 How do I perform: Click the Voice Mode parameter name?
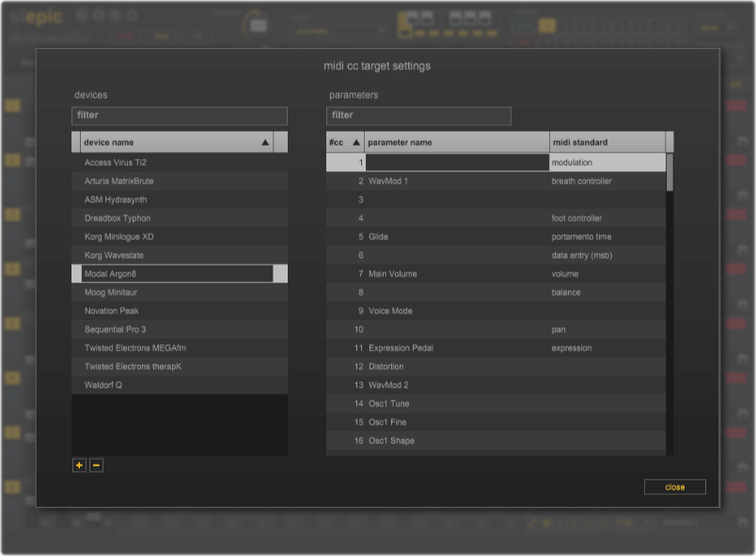tap(390, 311)
